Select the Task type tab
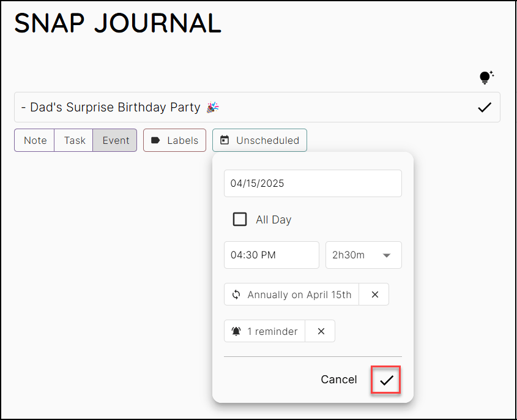517x420 pixels. [74, 140]
